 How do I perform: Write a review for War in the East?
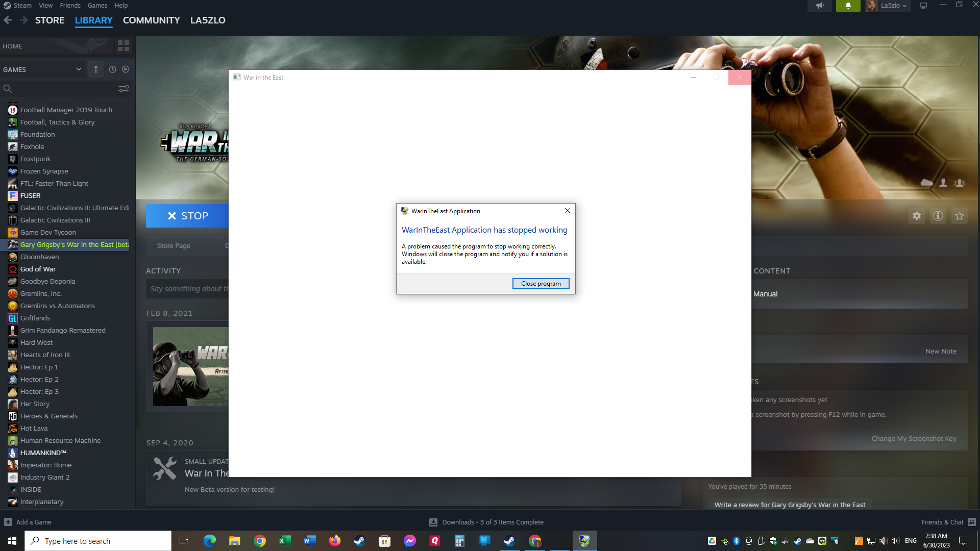790,505
